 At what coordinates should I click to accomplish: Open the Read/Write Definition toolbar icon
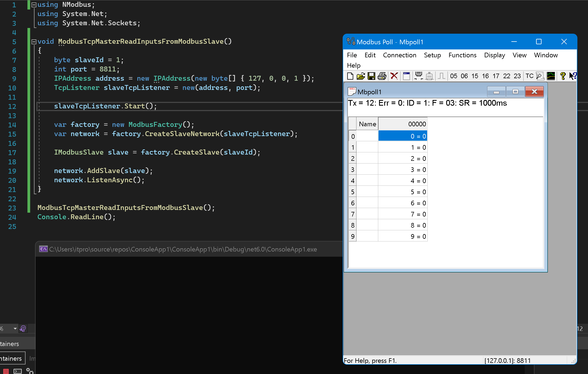pyautogui.click(x=406, y=76)
